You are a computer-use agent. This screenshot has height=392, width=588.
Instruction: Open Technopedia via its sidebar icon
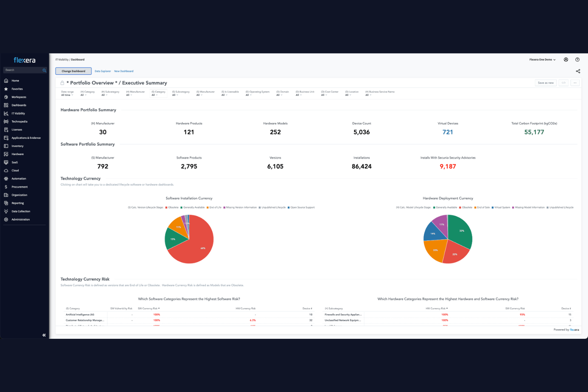coord(6,122)
